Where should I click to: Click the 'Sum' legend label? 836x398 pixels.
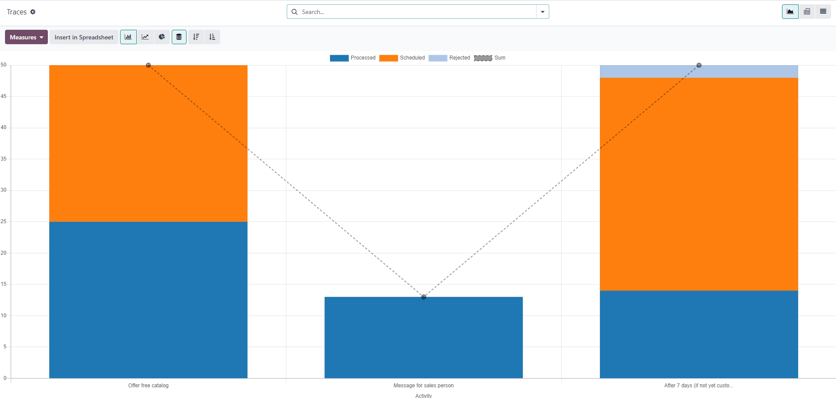point(500,58)
